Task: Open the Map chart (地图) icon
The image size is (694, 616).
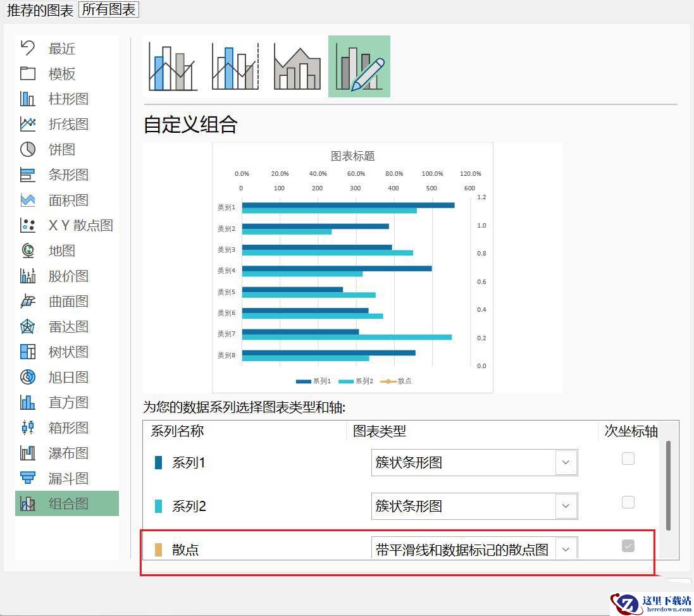Action: click(28, 250)
